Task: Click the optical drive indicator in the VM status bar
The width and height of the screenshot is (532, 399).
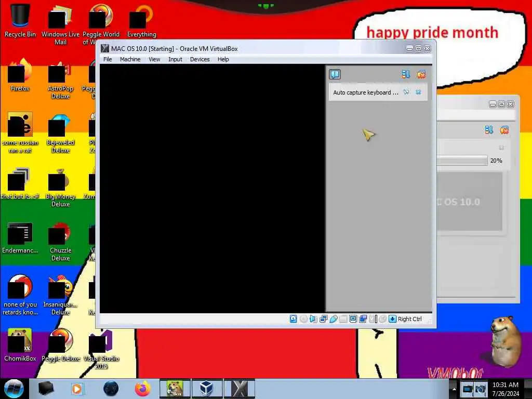Action: point(303,319)
